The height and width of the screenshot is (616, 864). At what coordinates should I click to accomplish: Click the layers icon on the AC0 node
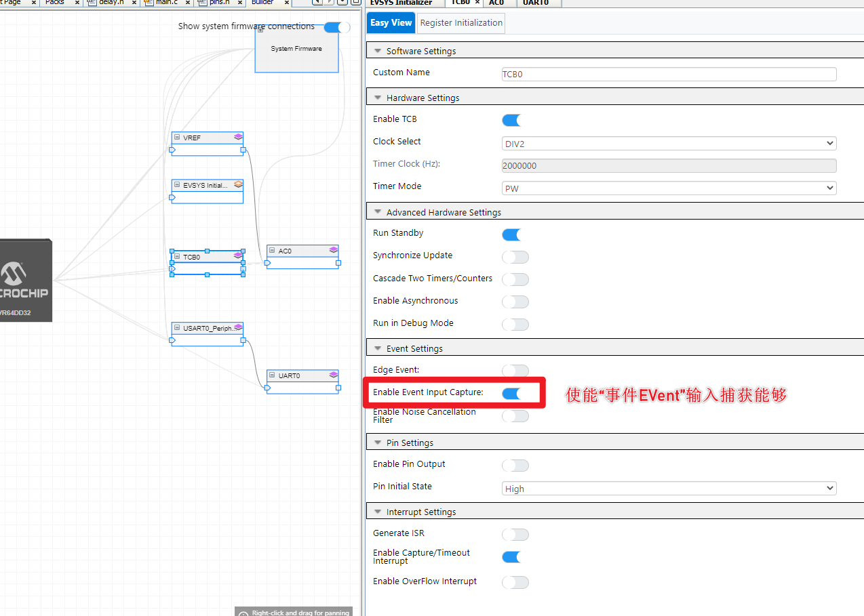pos(333,250)
